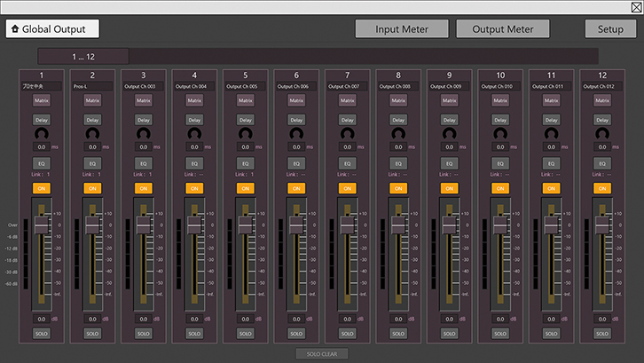
Task: Open the Setup page
Action: coord(610,29)
